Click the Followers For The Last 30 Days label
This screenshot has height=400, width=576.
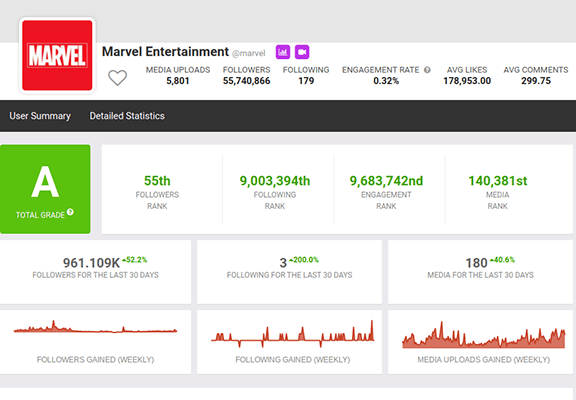coord(96,275)
